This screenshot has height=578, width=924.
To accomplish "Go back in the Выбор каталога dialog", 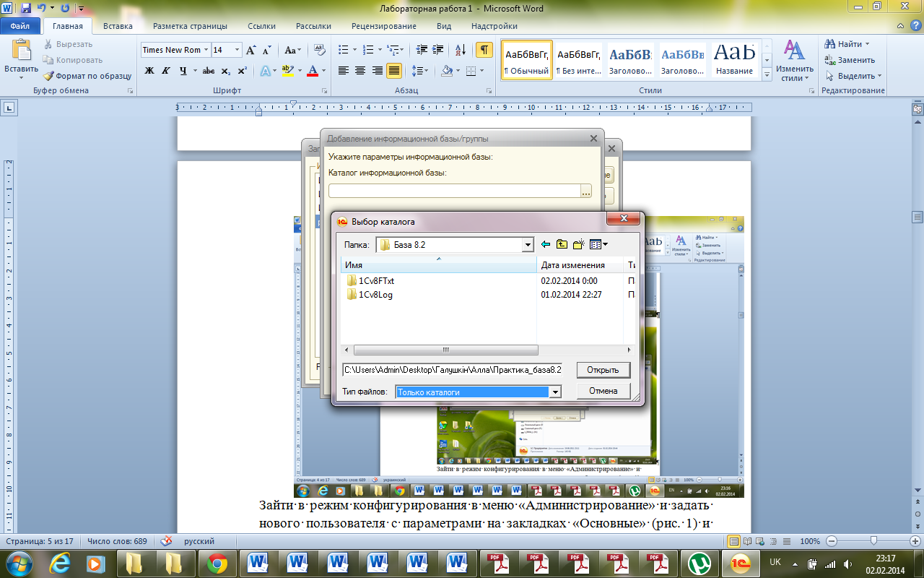I will [x=546, y=245].
